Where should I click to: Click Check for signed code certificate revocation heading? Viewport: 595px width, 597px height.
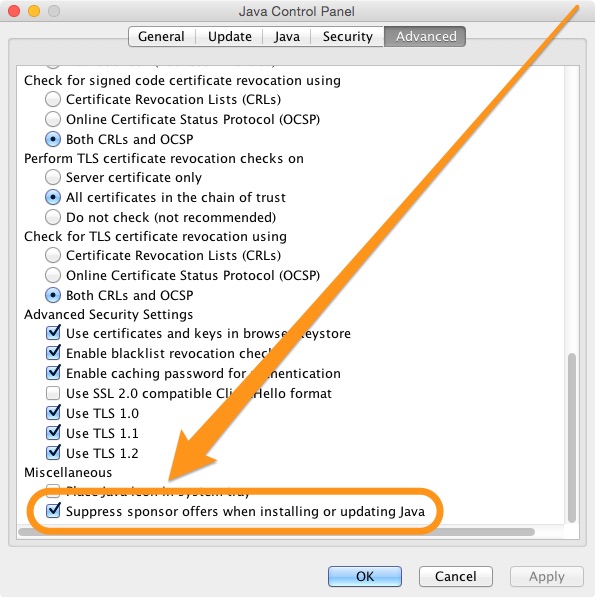pyautogui.click(x=182, y=81)
